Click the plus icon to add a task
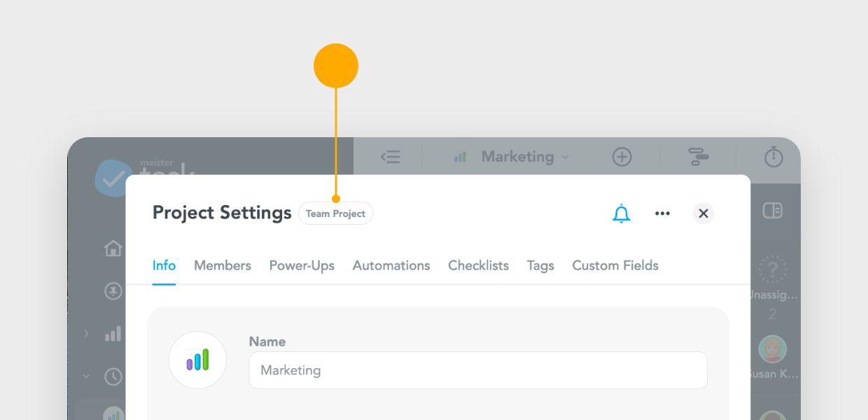Image resolution: width=868 pixels, height=420 pixels. [622, 157]
